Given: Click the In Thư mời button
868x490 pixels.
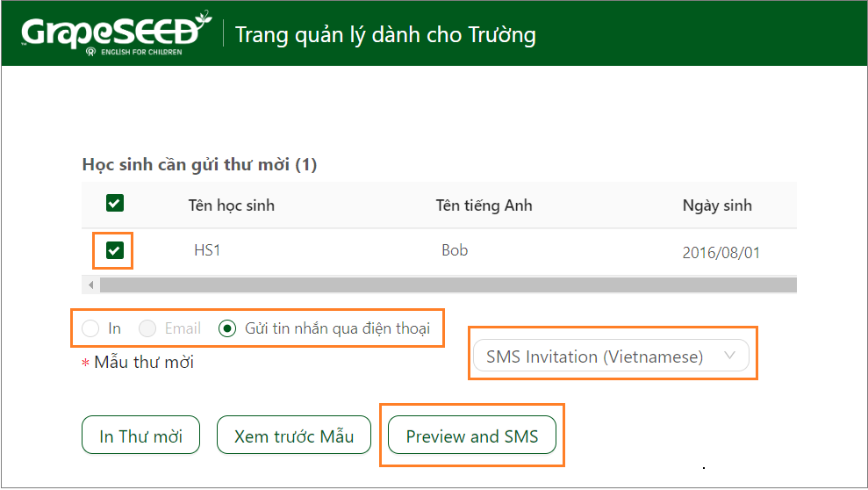Looking at the screenshot, I should [140, 436].
